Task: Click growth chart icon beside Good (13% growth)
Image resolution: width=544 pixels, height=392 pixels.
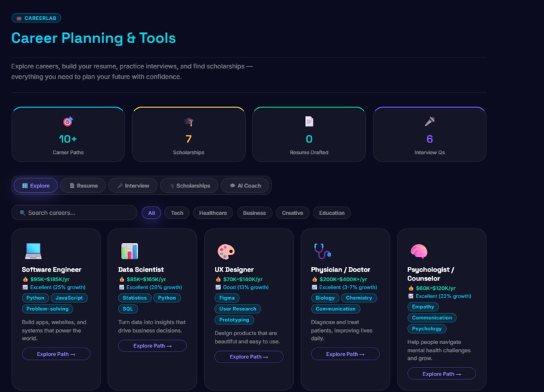Action: coord(218,287)
